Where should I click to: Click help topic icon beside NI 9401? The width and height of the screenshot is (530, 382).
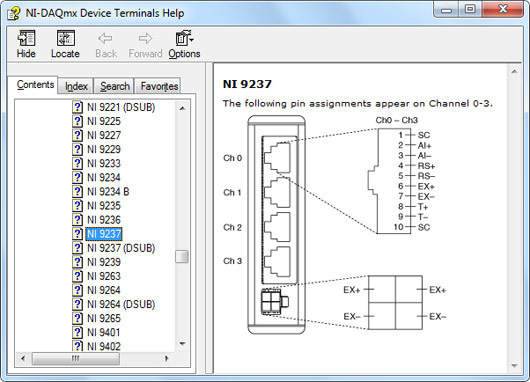(x=77, y=332)
